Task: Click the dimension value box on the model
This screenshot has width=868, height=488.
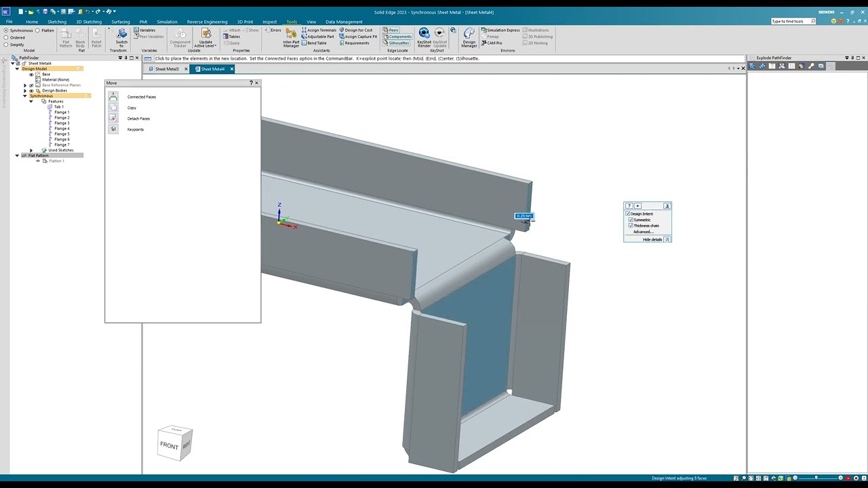Action: [524, 216]
